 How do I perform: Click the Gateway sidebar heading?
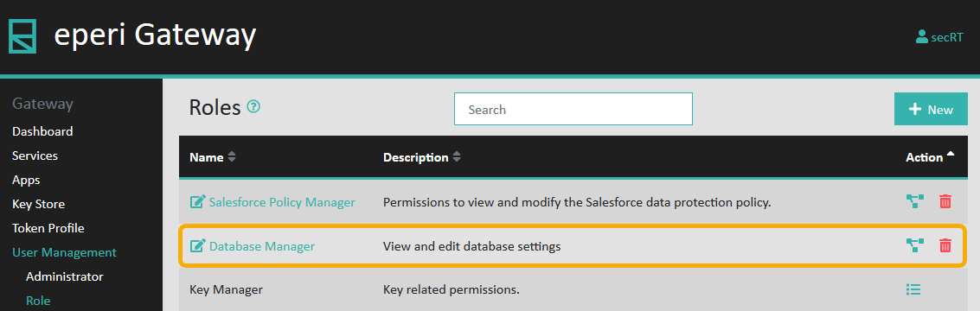[42, 104]
